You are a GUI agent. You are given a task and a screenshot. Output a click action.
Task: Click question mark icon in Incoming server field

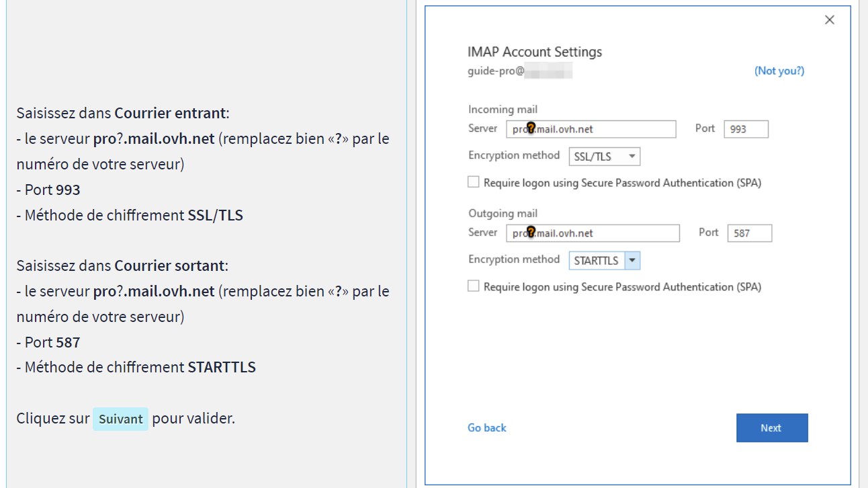pos(530,128)
